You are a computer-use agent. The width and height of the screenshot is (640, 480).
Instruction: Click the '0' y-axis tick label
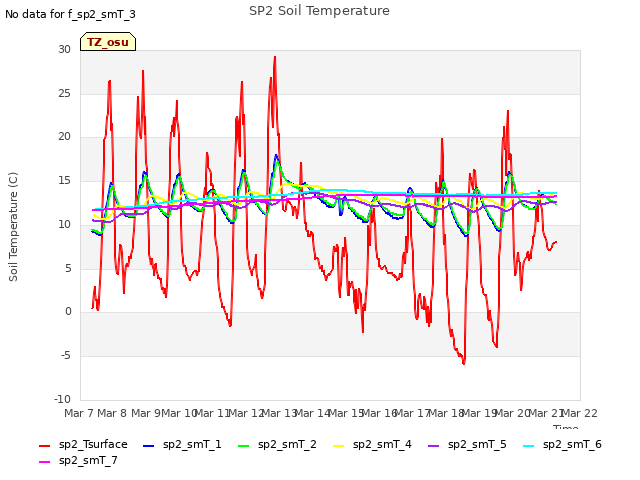(x=68, y=312)
